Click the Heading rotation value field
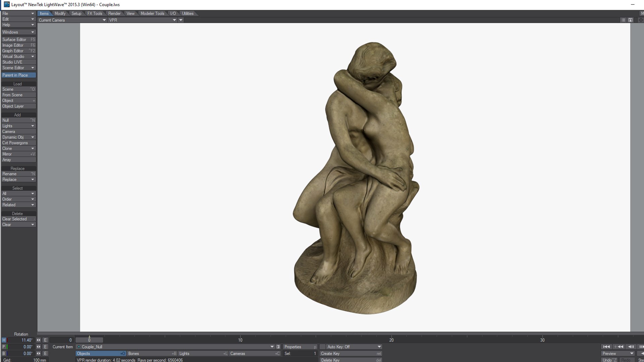Viewport: 644px width, 362px height. pos(21,340)
